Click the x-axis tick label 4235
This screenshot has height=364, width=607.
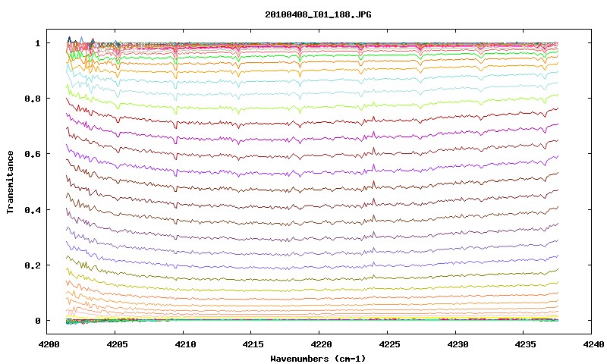pyautogui.click(x=525, y=344)
